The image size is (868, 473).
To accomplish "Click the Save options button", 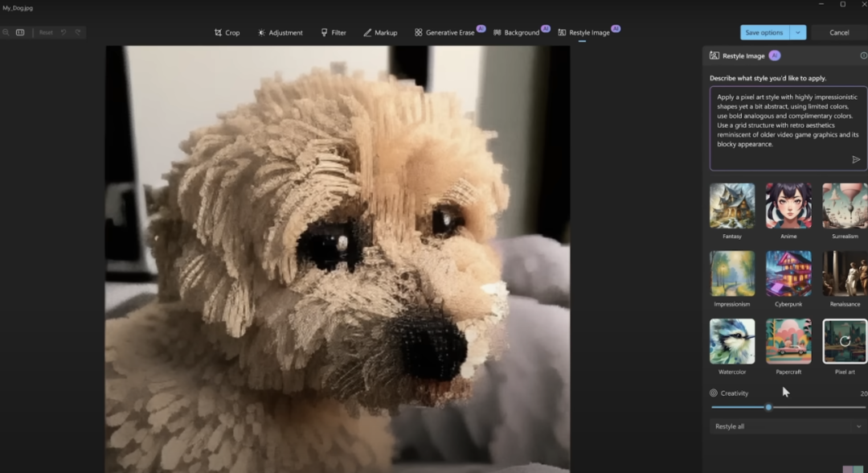I will click(764, 33).
